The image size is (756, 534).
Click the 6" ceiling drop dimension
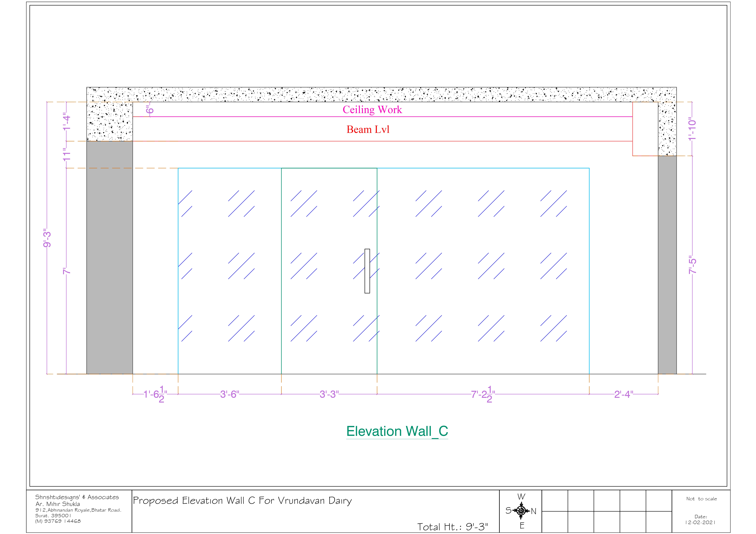tap(150, 110)
